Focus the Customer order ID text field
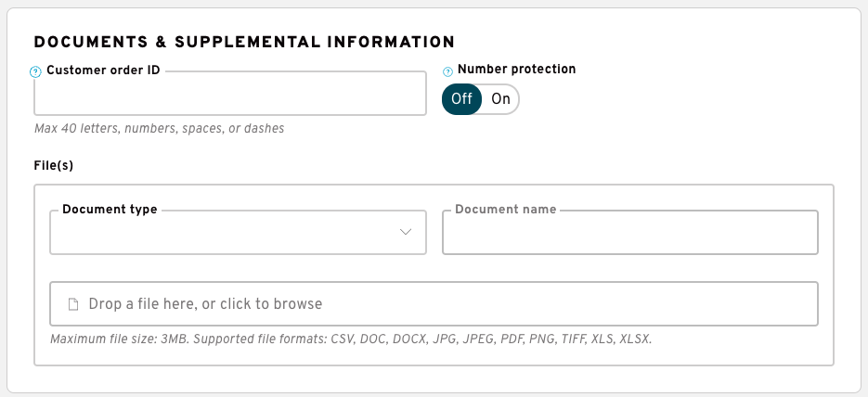 [x=230, y=93]
